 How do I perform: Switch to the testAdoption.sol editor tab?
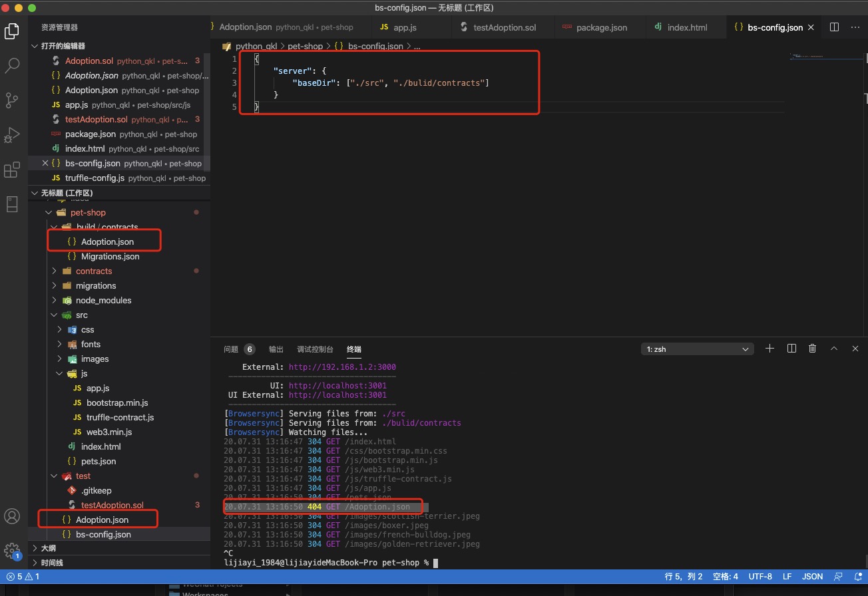[x=504, y=27]
